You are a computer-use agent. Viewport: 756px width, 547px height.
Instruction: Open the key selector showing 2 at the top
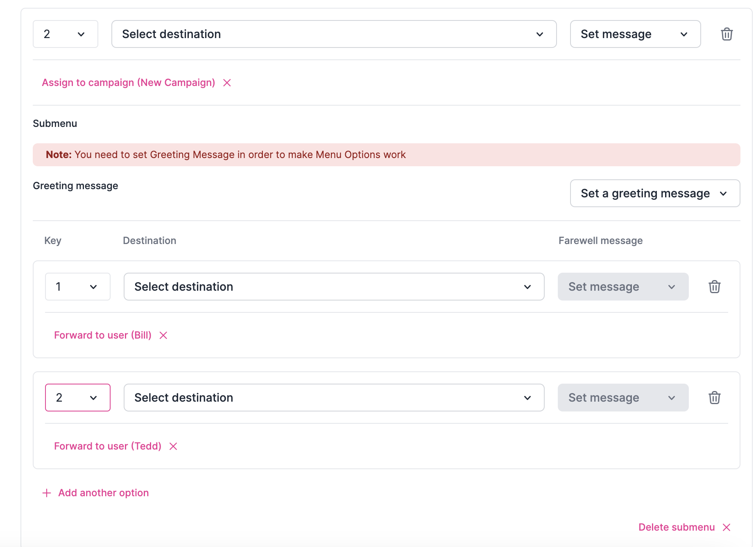point(65,34)
